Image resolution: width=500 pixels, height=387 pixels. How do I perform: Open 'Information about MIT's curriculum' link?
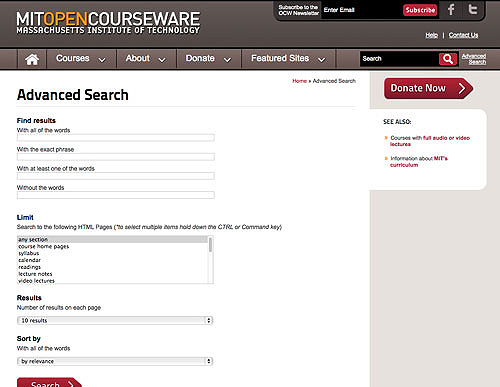coord(419,162)
